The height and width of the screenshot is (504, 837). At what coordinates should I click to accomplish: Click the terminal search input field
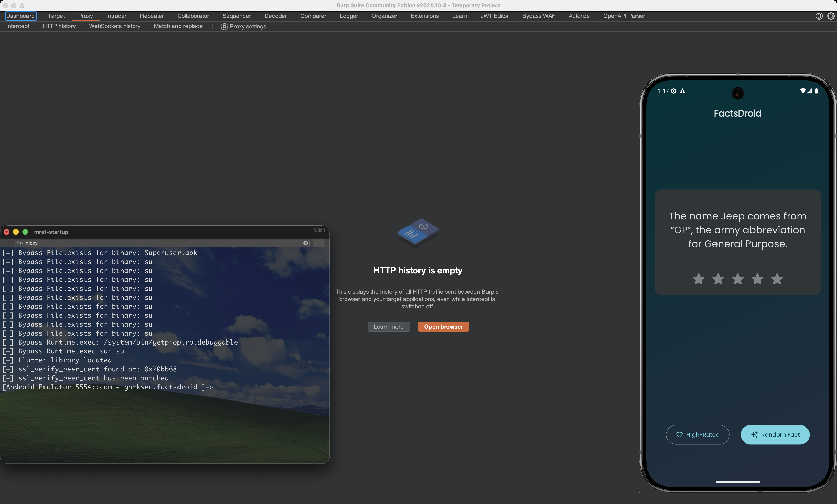click(163, 243)
